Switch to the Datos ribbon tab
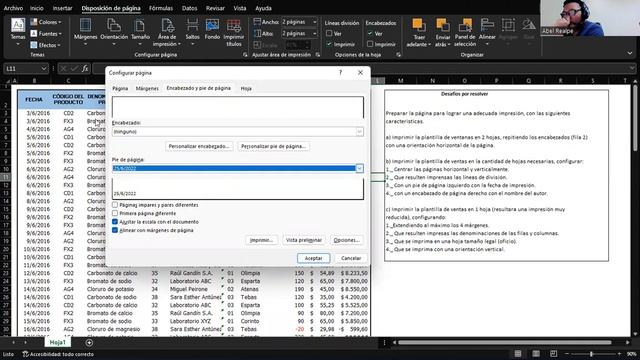The image size is (640, 360). [189, 8]
